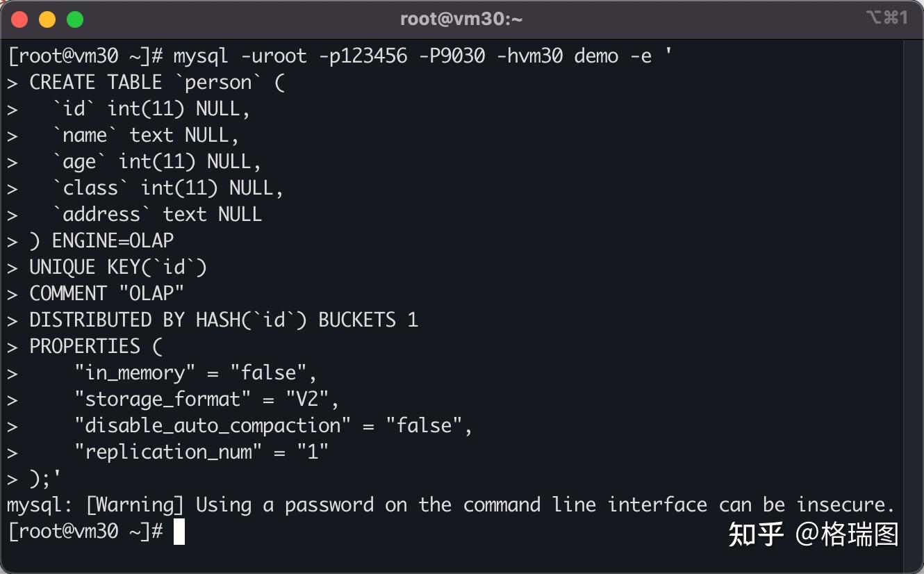Click the `name` text NULL line
The height and width of the screenshot is (574, 924).
(x=122, y=136)
